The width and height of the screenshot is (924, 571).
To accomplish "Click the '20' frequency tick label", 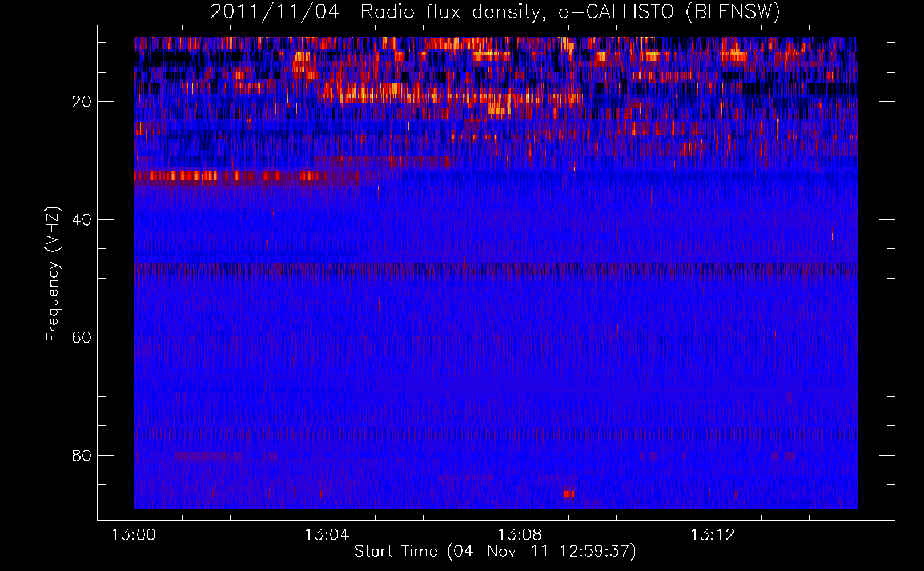I will click(82, 102).
